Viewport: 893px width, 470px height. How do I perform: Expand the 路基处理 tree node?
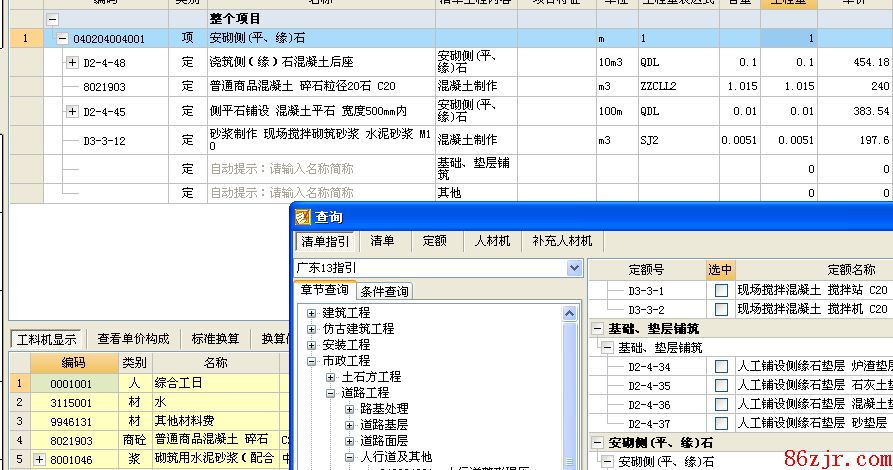pos(349,409)
